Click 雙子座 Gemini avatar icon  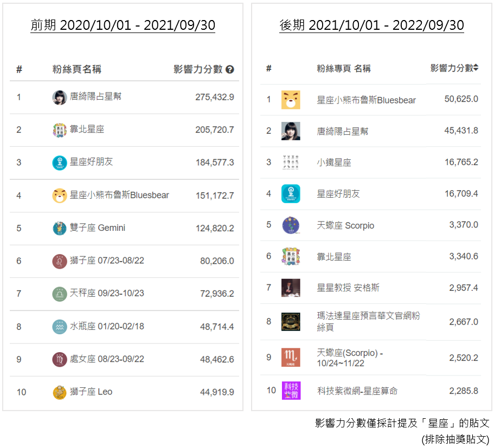(60, 228)
